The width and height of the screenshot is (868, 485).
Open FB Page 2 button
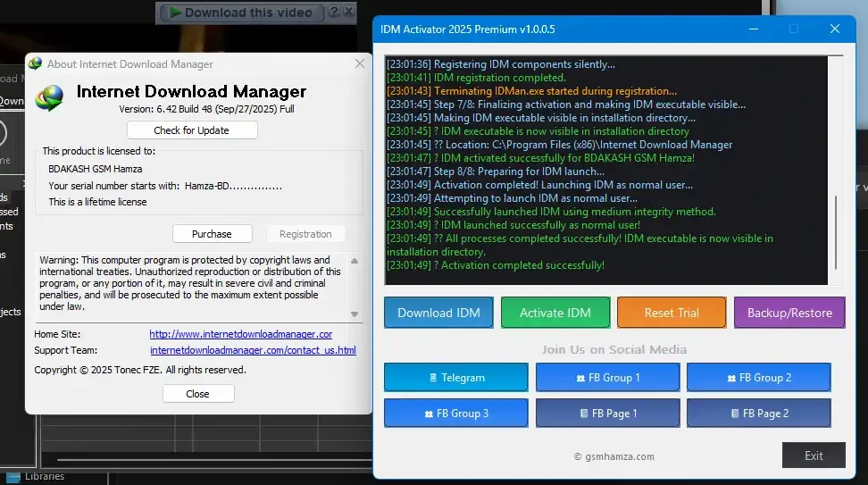758,413
